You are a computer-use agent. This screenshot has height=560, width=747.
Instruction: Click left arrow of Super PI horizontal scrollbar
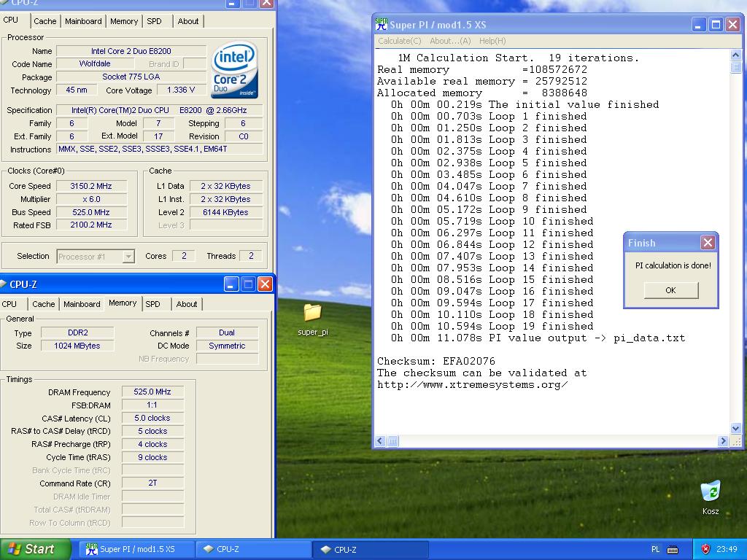click(x=380, y=441)
